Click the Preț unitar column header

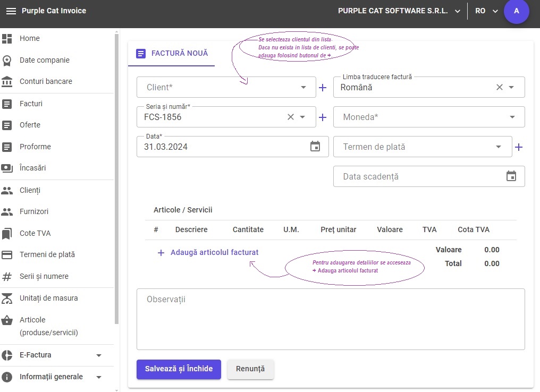pos(338,229)
